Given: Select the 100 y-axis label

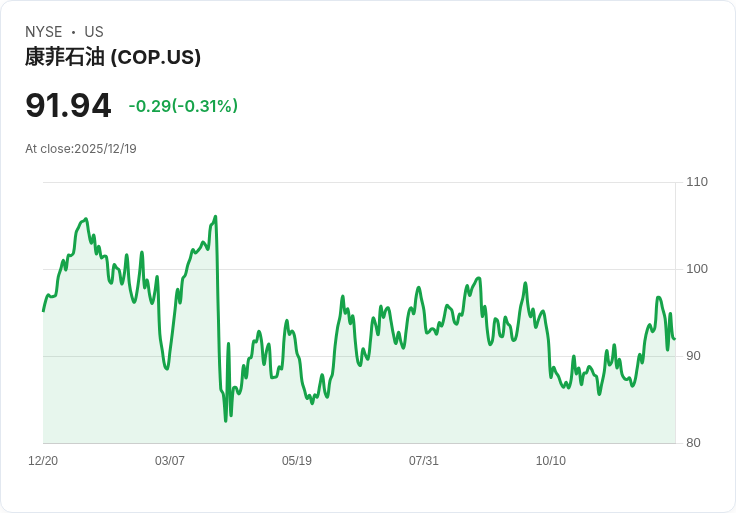Looking at the screenshot, I should (697, 269).
